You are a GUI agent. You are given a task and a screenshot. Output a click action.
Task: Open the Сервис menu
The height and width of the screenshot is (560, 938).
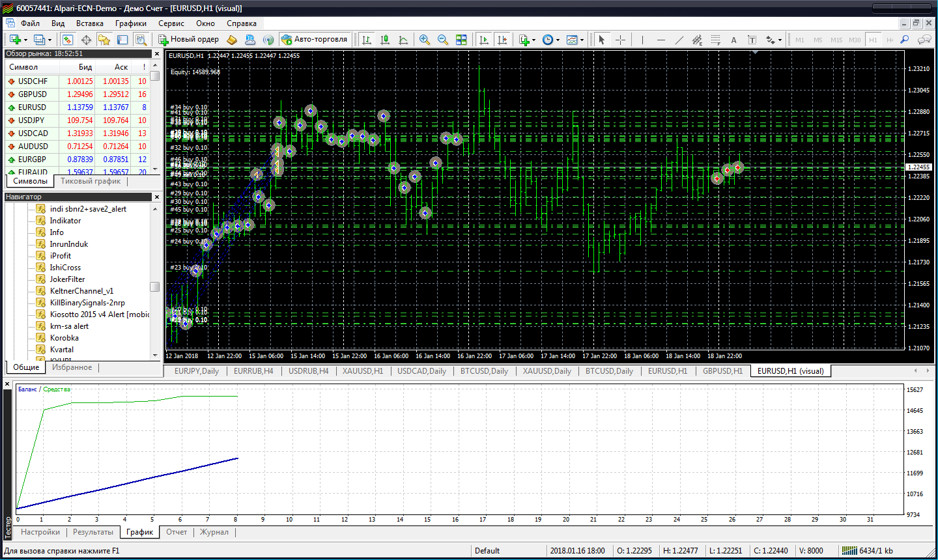(x=171, y=23)
